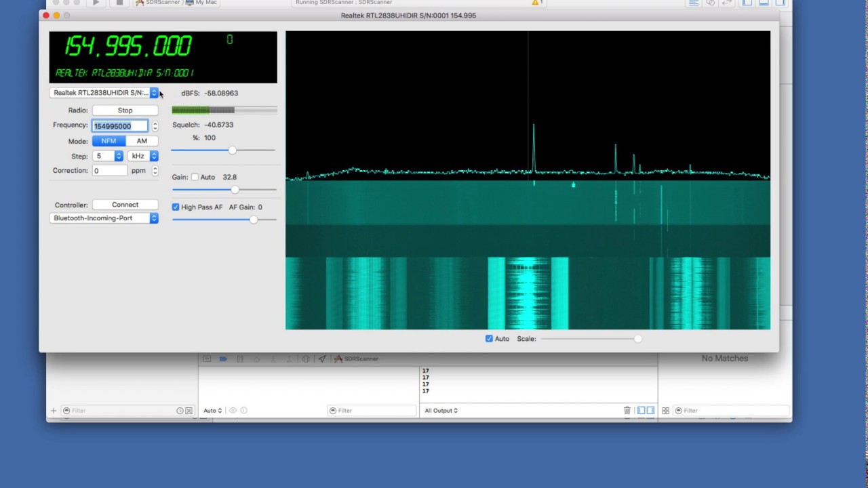
Task: Click the Squelch slider knob
Action: pyautogui.click(x=232, y=150)
